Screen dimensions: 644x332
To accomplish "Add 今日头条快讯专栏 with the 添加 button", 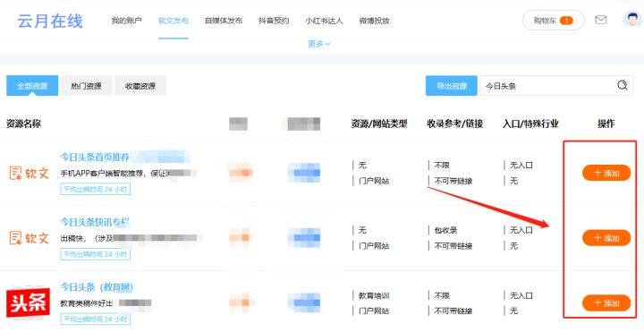I will (x=606, y=238).
